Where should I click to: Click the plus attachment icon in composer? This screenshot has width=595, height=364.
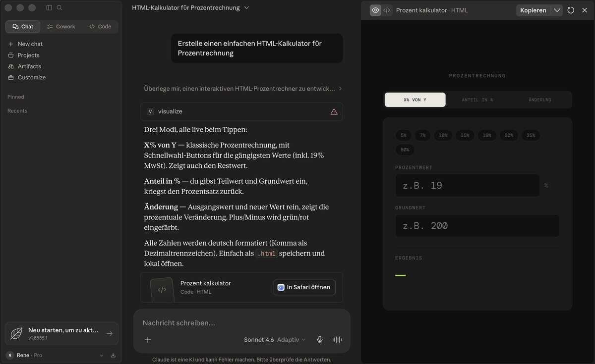[148, 340]
